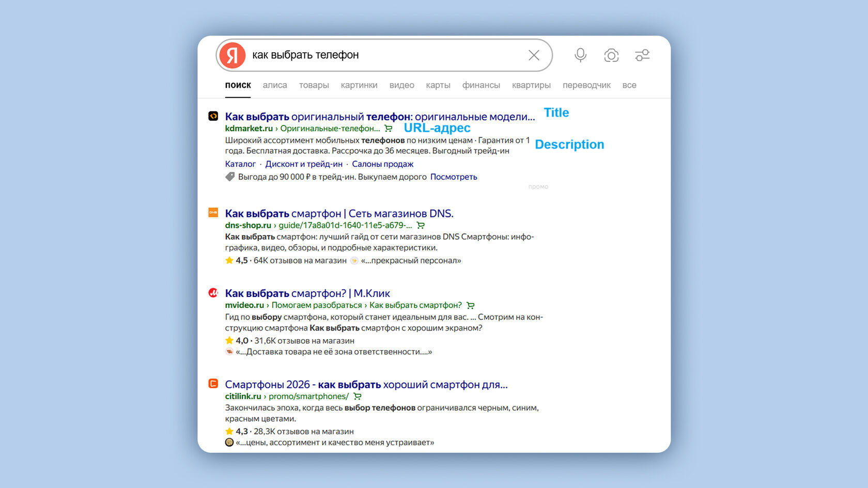Click «31,6К отзывов на магазин» for M.Video
The height and width of the screenshot is (488, 868).
(x=304, y=341)
